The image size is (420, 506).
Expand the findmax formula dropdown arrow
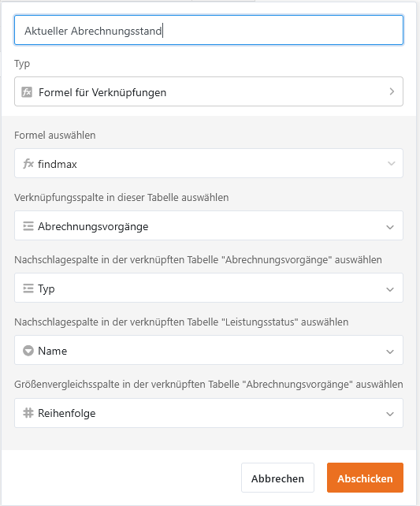(x=392, y=164)
